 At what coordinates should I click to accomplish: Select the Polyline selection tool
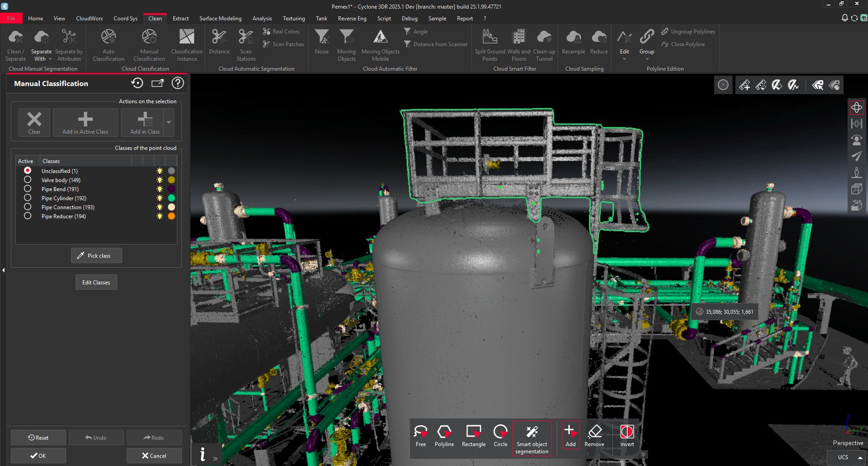tap(444, 435)
